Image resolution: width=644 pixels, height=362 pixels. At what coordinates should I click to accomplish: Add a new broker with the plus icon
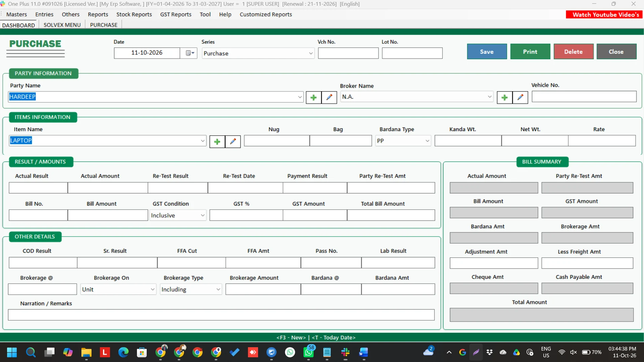(x=504, y=98)
